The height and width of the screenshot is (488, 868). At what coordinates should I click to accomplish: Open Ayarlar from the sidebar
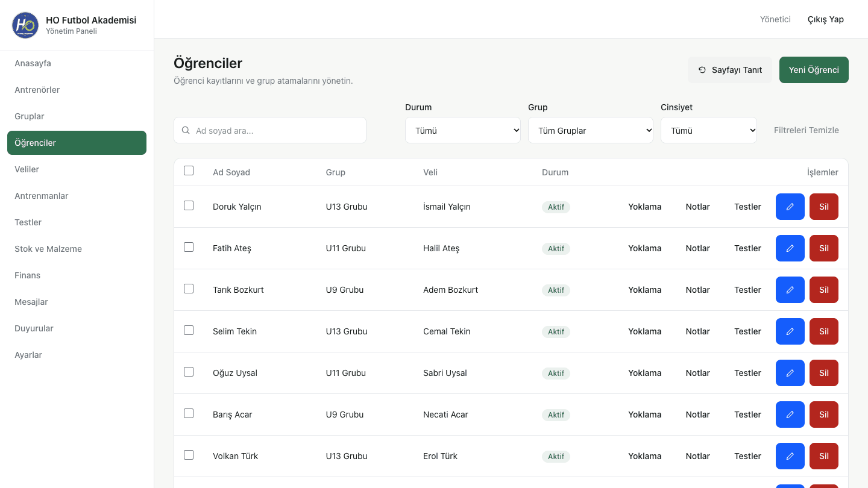[77, 355]
